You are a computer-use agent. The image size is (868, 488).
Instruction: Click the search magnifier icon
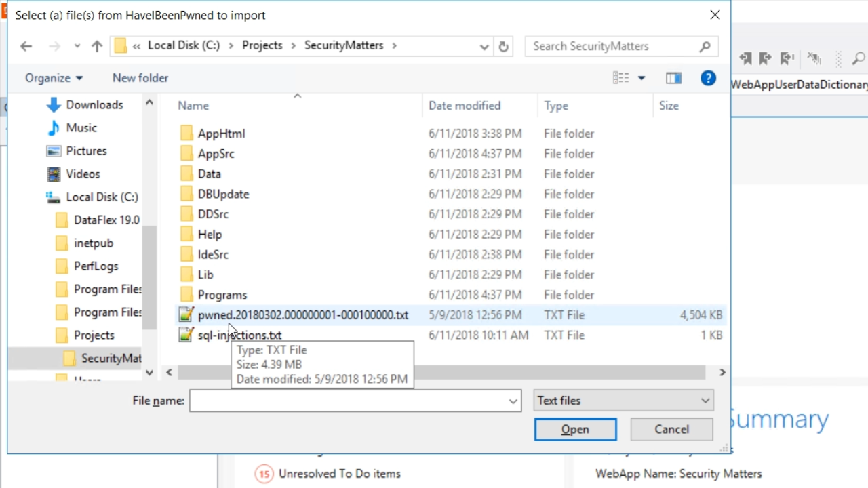pos(705,46)
